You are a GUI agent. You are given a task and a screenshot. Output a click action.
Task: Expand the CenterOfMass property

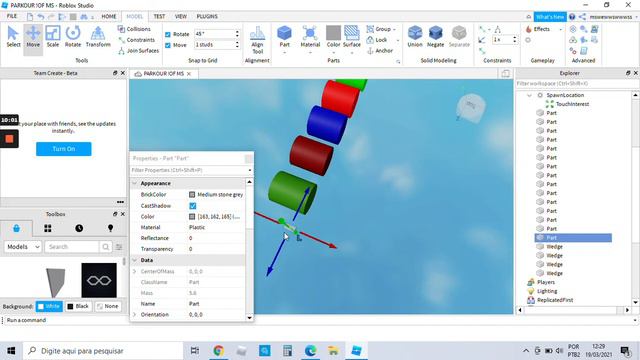pos(134,271)
